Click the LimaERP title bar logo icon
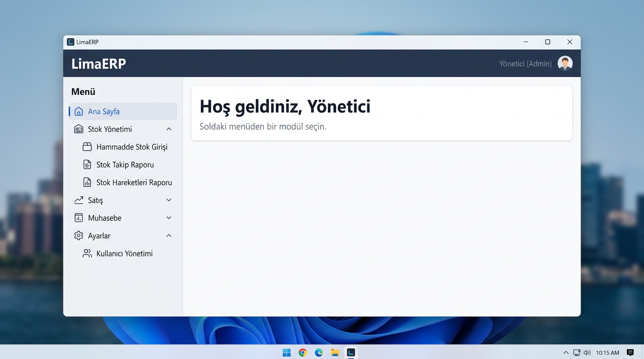This screenshot has height=359, width=644. point(71,42)
